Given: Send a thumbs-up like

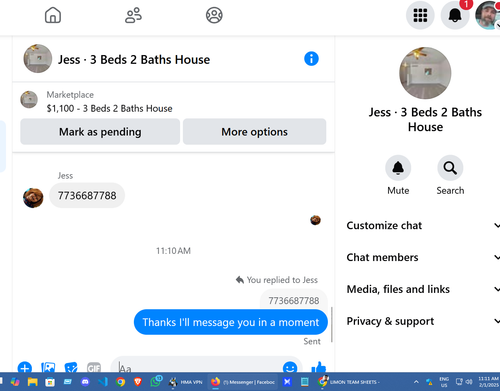Looking at the screenshot, I should [319, 367].
